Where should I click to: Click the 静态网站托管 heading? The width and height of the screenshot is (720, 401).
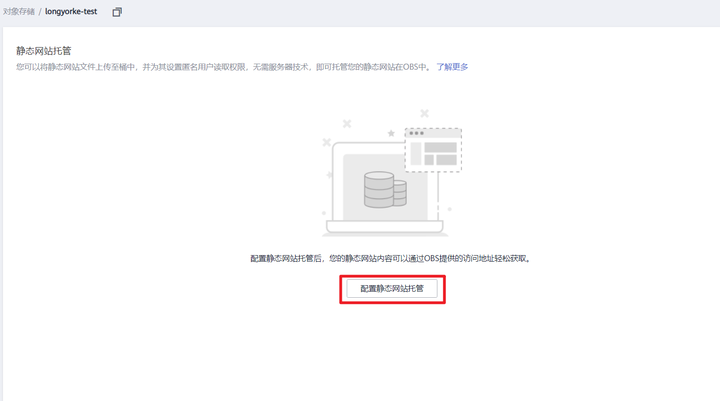click(44, 51)
